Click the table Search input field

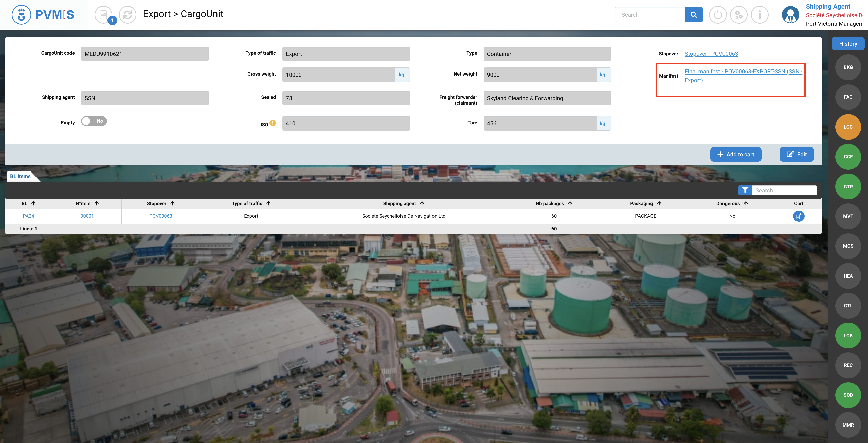[784, 190]
